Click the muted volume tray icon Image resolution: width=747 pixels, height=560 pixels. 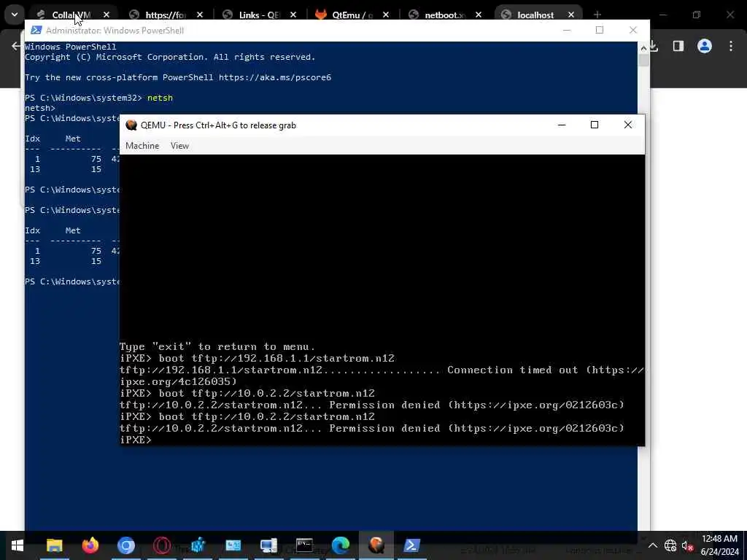[687, 545]
